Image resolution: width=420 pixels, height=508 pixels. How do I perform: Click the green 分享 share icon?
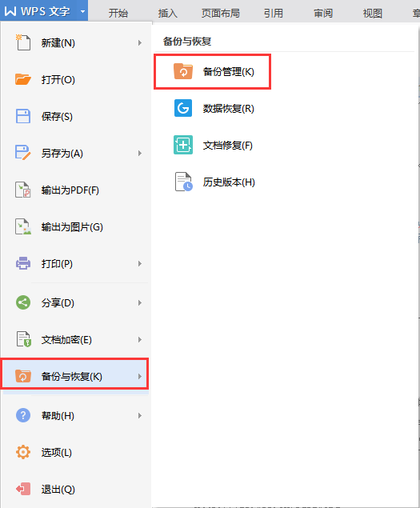click(23, 302)
